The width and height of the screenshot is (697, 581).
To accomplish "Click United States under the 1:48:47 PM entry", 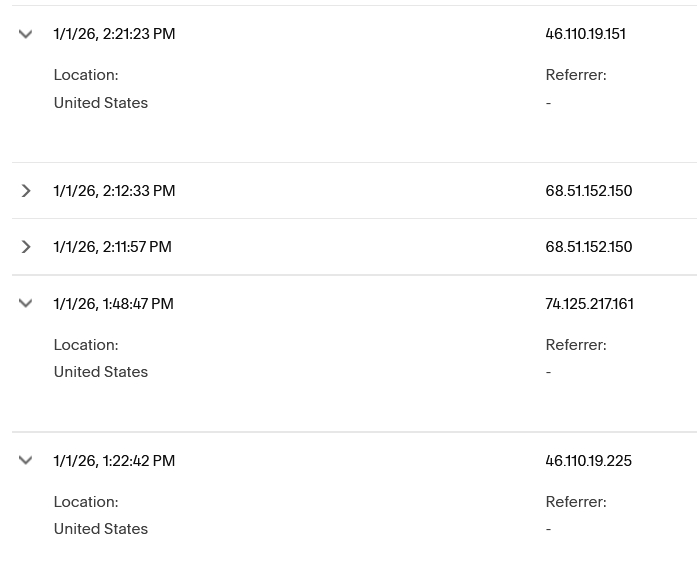I will [100, 372].
